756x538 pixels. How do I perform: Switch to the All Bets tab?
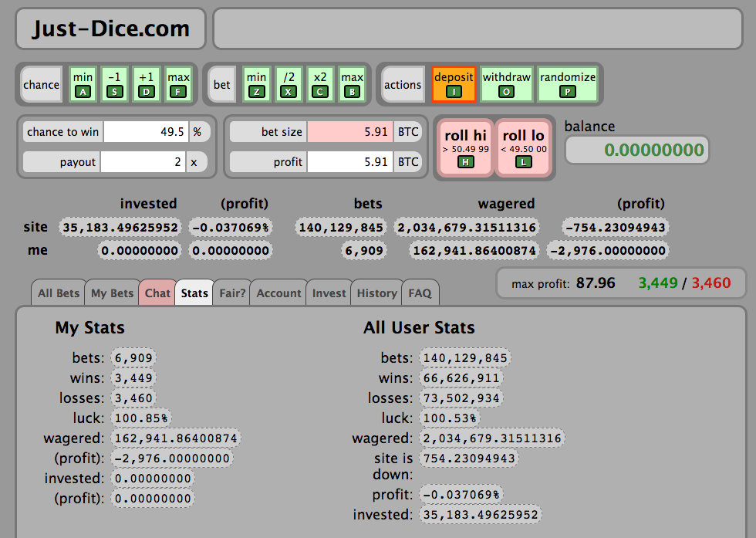[x=59, y=293]
